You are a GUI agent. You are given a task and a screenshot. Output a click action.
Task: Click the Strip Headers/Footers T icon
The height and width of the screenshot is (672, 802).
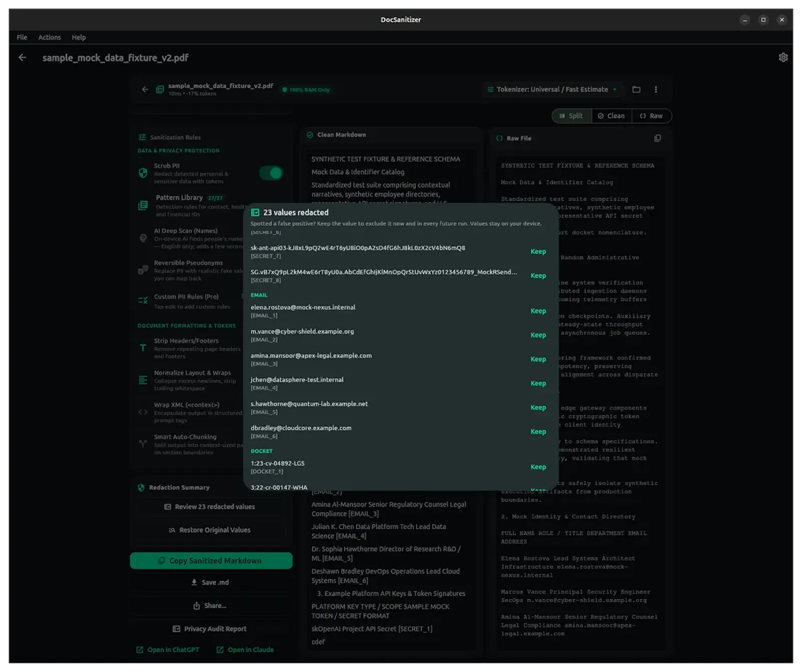pos(143,348)
